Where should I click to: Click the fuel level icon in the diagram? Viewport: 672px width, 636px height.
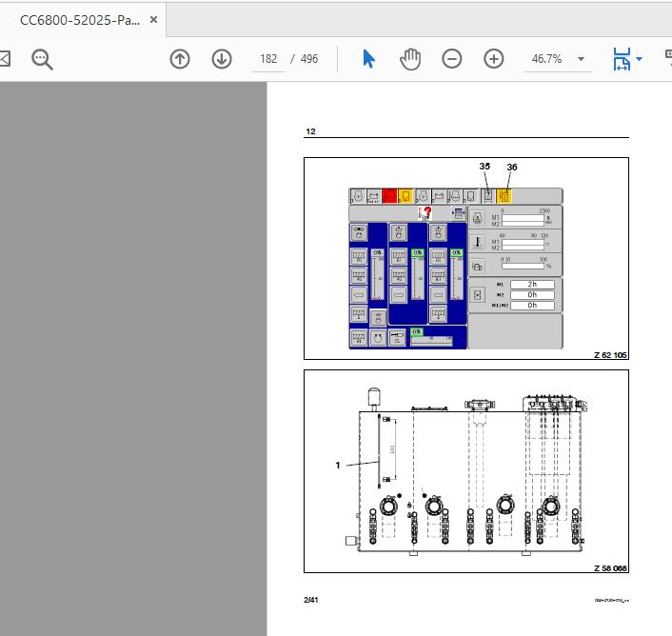pos(478,267)
